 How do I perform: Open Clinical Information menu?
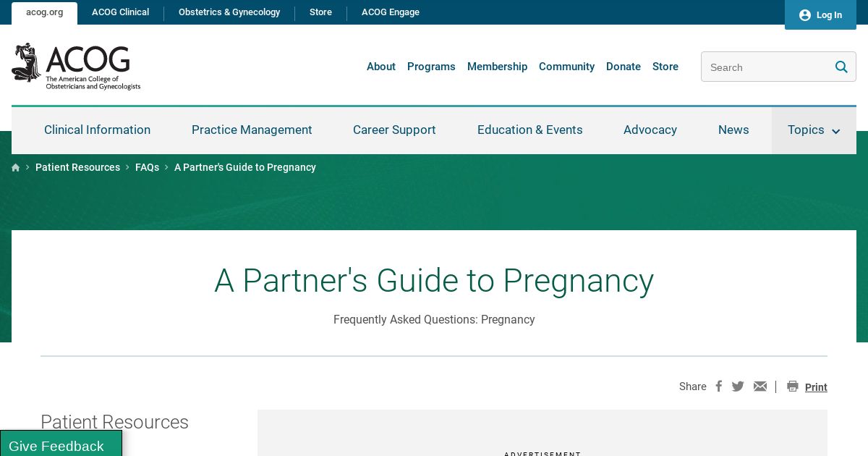pyautogui.click(x=97, y=130)
